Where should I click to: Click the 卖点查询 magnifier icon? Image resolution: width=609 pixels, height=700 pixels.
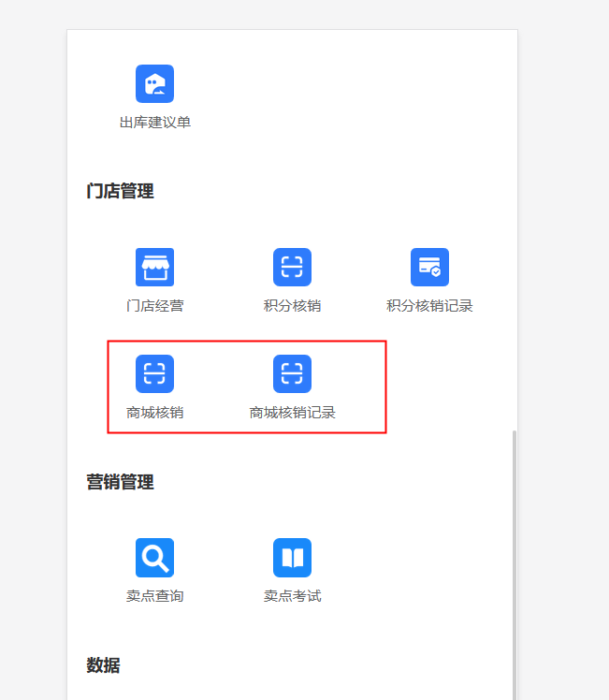154,558
